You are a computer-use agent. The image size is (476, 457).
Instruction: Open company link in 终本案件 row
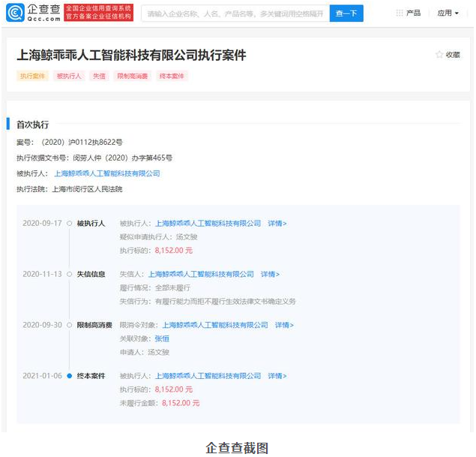point(208,376)
